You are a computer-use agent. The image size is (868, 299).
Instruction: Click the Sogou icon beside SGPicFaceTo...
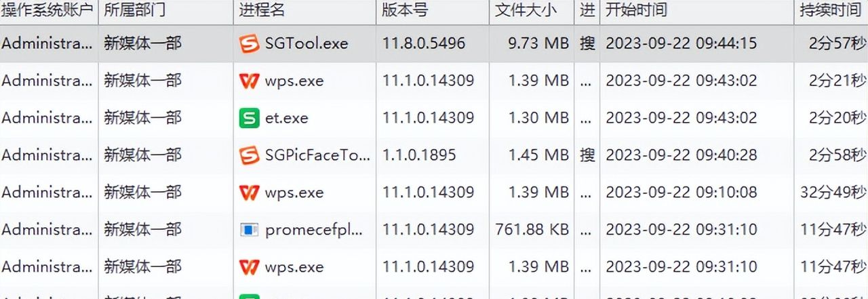click(x=249, y=155)
